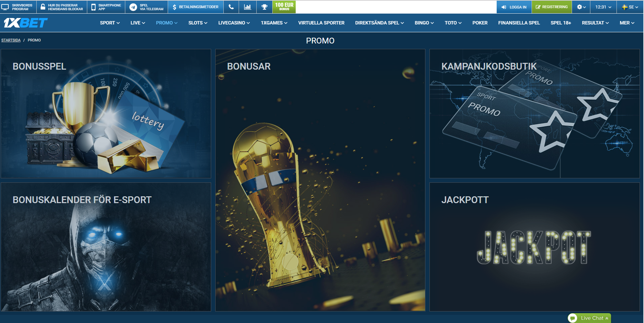Open the 12:31 time zone dropdown
This screenshot has width=644, height=323.
[603, 7]
